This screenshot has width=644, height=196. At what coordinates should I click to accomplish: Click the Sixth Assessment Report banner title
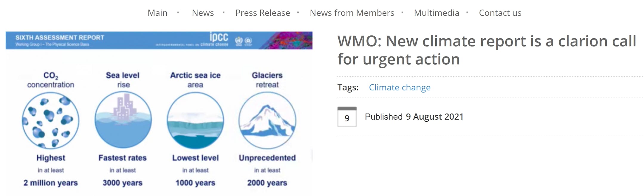[x=60, y=37]
